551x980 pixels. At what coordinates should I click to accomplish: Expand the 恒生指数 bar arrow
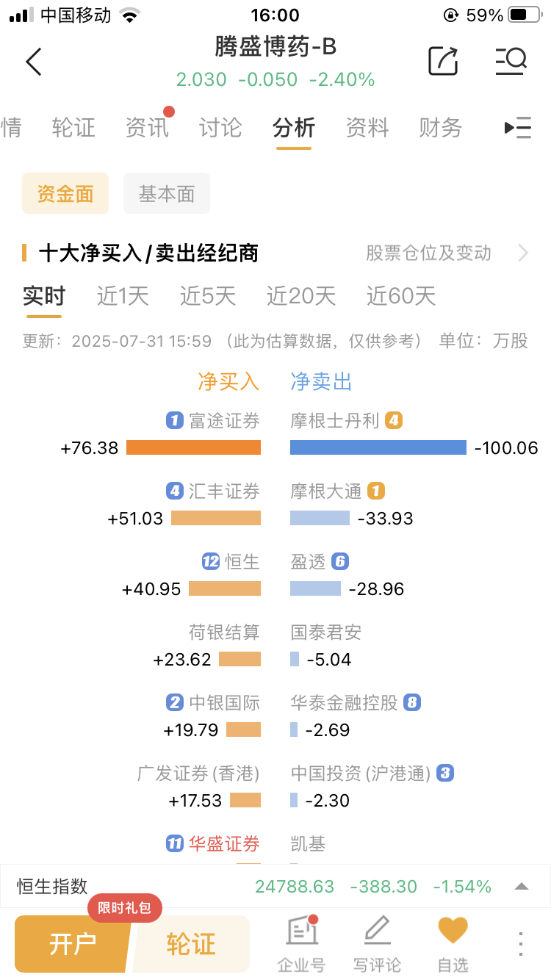(522, 887)
